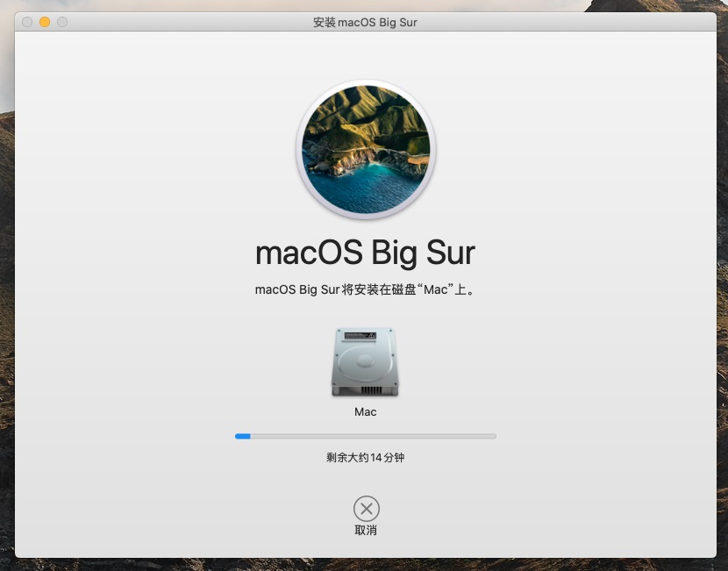Click the "Mac" disk name label

click(x=366, y=411)
